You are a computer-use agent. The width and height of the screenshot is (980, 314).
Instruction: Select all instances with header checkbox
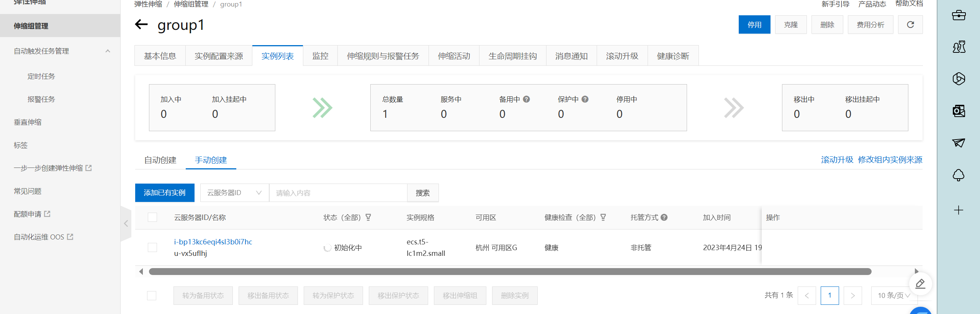pyautogui.click(x=152, y=217)
